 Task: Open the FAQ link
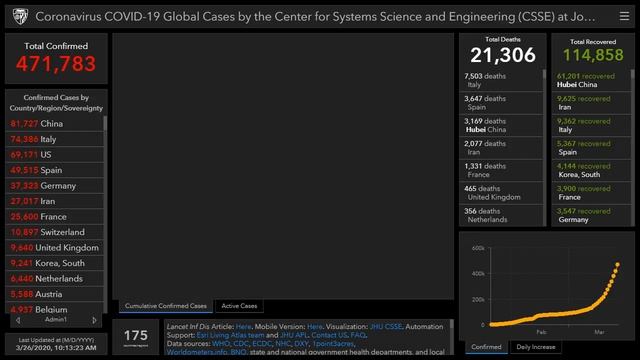358,335
